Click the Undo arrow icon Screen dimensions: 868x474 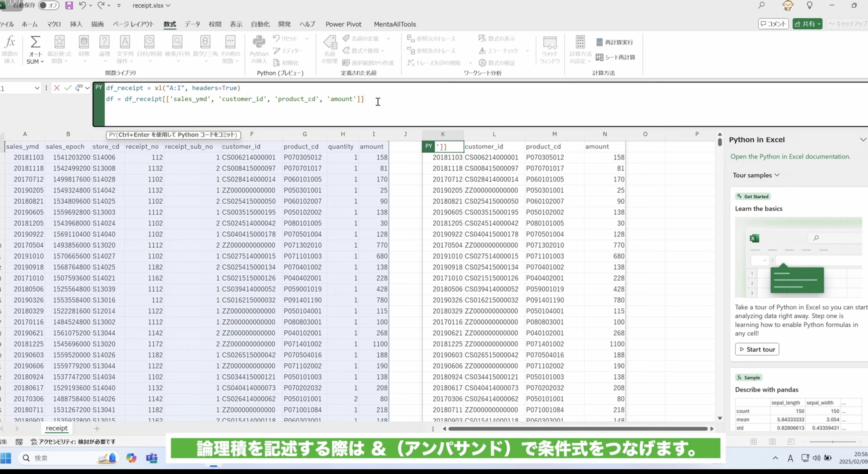tap(83, 5)
